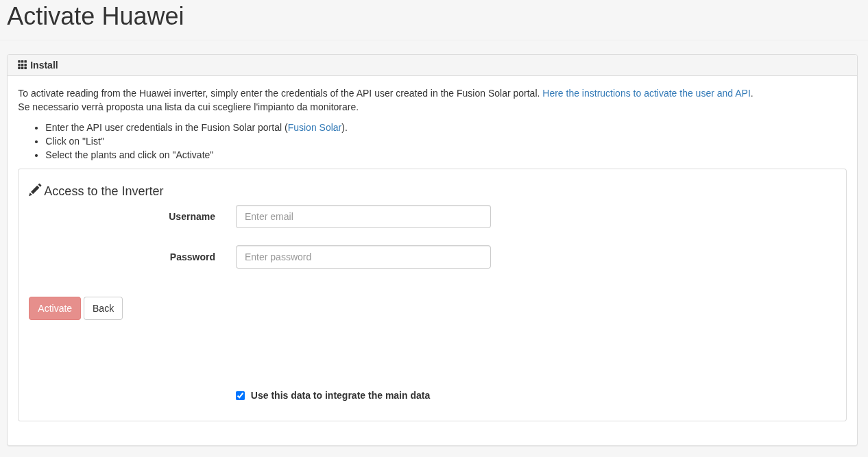
Task: Click the 'To activate reading from the Huawei inverter' text
Action: pyautogui.click(x=278, y=93)
